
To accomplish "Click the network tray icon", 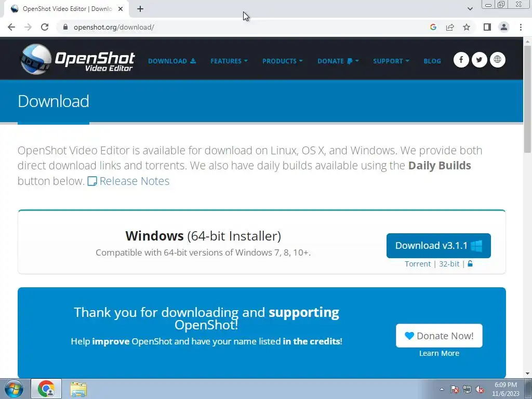I will coord(467,389).
